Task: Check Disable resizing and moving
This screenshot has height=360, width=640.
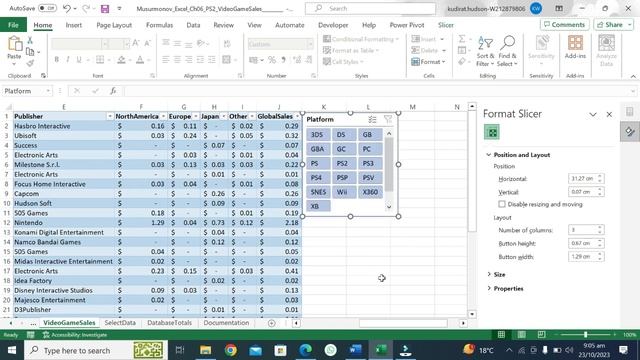Action: [502, 204]
